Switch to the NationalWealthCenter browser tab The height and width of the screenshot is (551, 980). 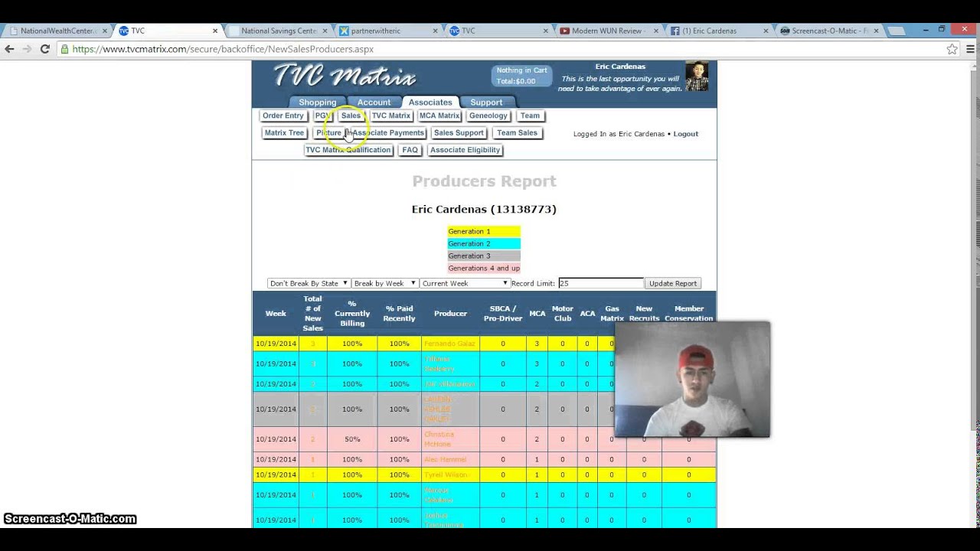[x=57, y=31]
